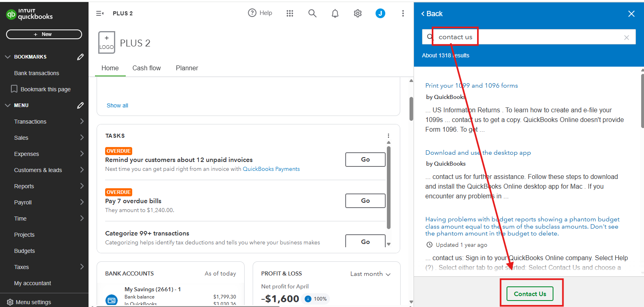The width and height of the screenshot is (644, 307).
Task: Edit bookmarks with pencil icon
Action: click(80, 57)
